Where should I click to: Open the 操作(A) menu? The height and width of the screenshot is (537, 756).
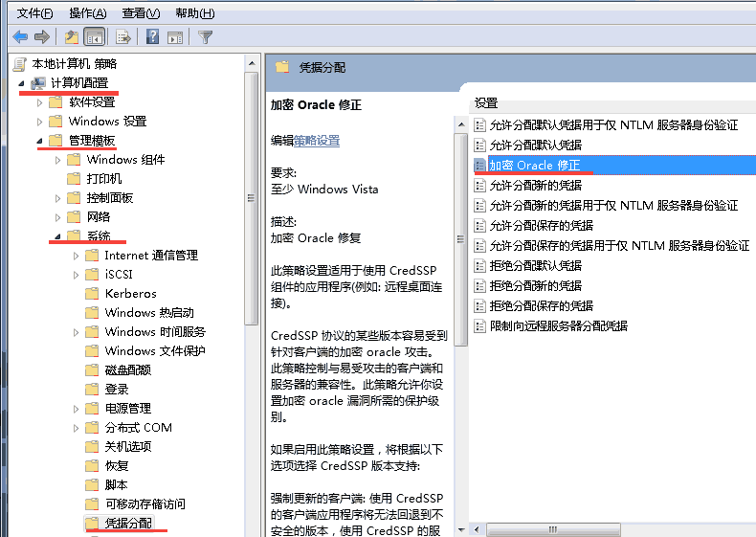88,13
